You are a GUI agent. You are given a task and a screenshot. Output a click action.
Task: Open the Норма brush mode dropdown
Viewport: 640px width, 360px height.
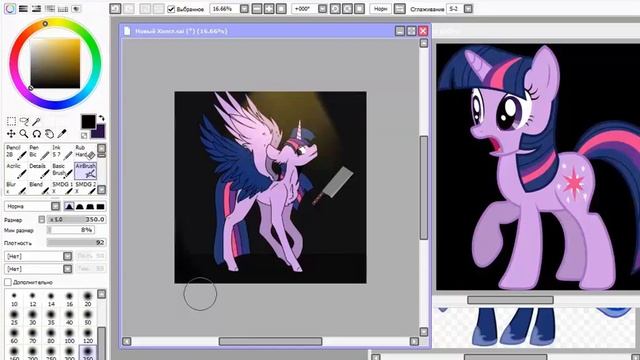pyautogui.click(x=56, y=207)
